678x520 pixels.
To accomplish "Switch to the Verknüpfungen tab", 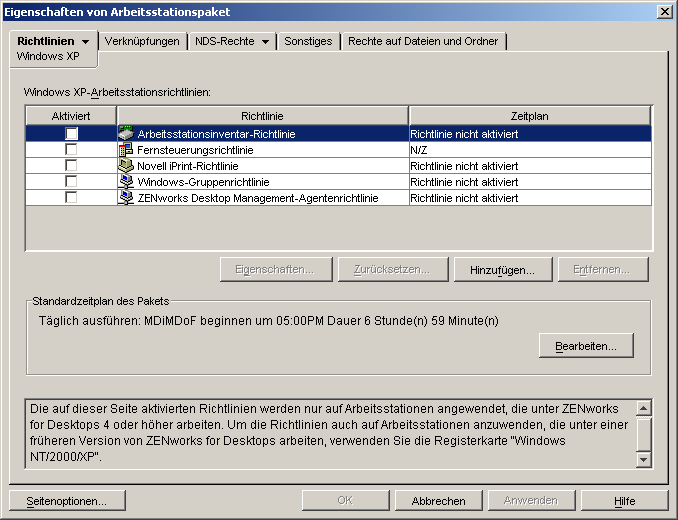I will point(142,41).
